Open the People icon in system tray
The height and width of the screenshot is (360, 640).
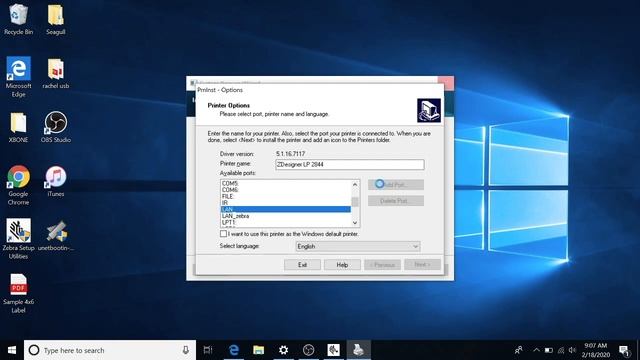[518, 350]
